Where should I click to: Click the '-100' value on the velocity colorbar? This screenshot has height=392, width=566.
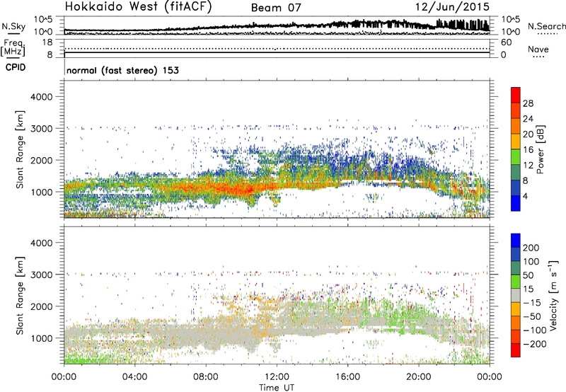[535, 330]
